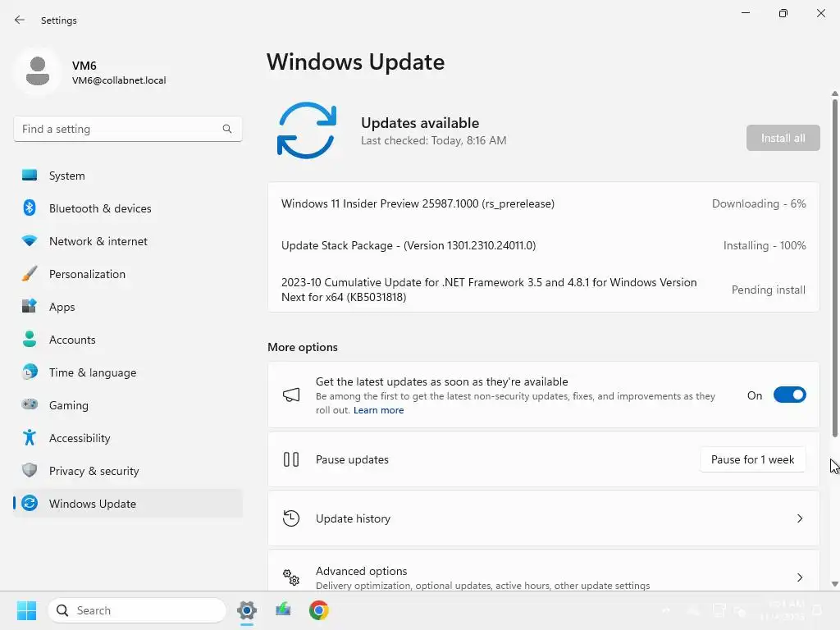840x630 pixels.
Task: Click the large blue sync arrows icon
Action: [307, 130]
